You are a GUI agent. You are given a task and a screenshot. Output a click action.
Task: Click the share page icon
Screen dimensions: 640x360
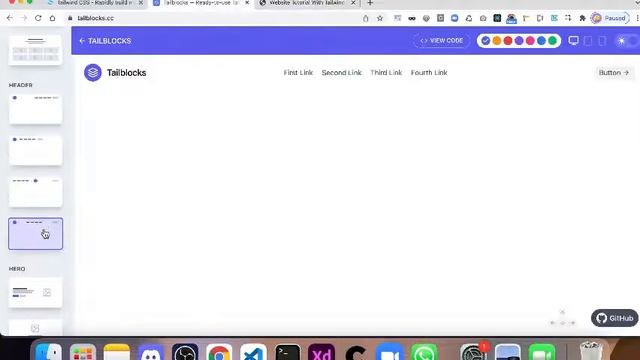click(x=366, y=18)
